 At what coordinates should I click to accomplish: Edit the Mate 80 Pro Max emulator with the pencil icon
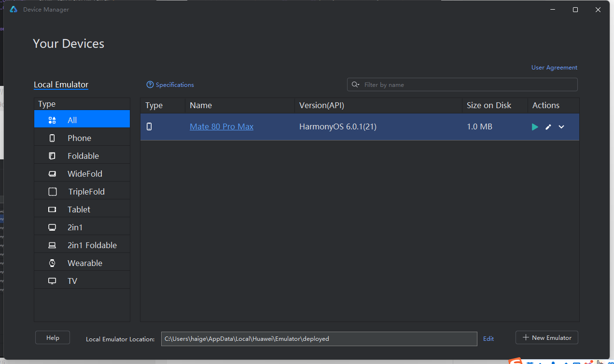point(548,127)
